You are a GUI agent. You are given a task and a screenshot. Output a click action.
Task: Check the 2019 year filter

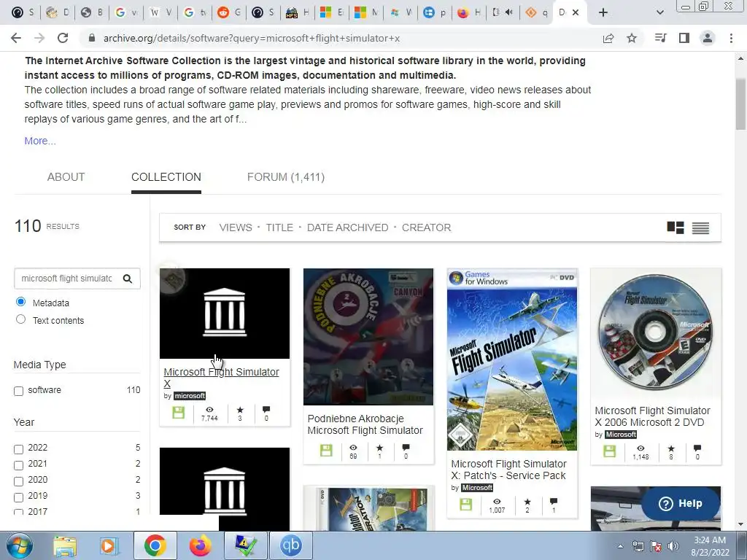click(x=18, y=497)
